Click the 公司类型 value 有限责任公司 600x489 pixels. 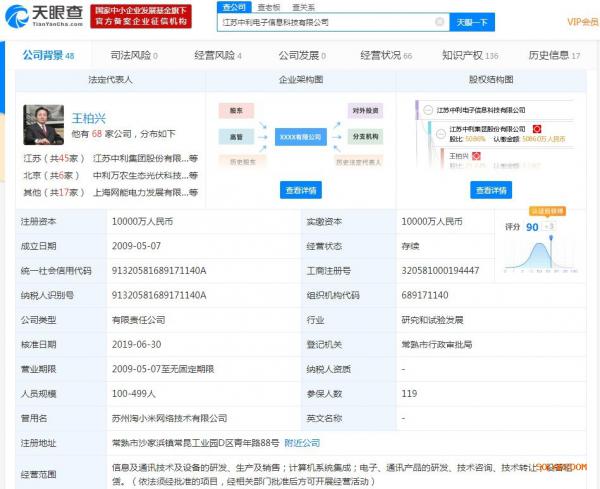(139, 320)
